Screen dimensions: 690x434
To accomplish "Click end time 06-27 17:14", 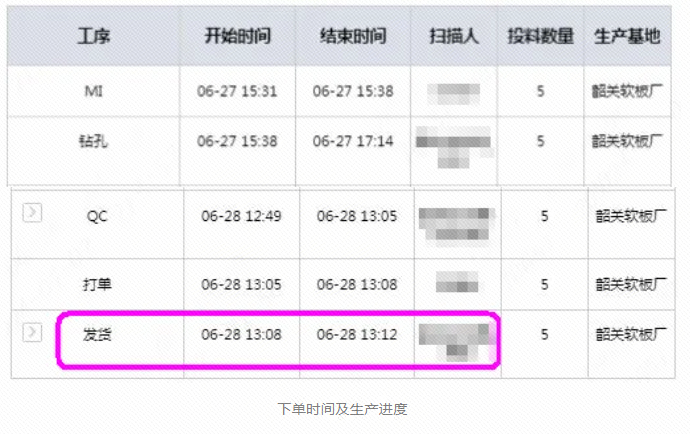I will [353, 141].
